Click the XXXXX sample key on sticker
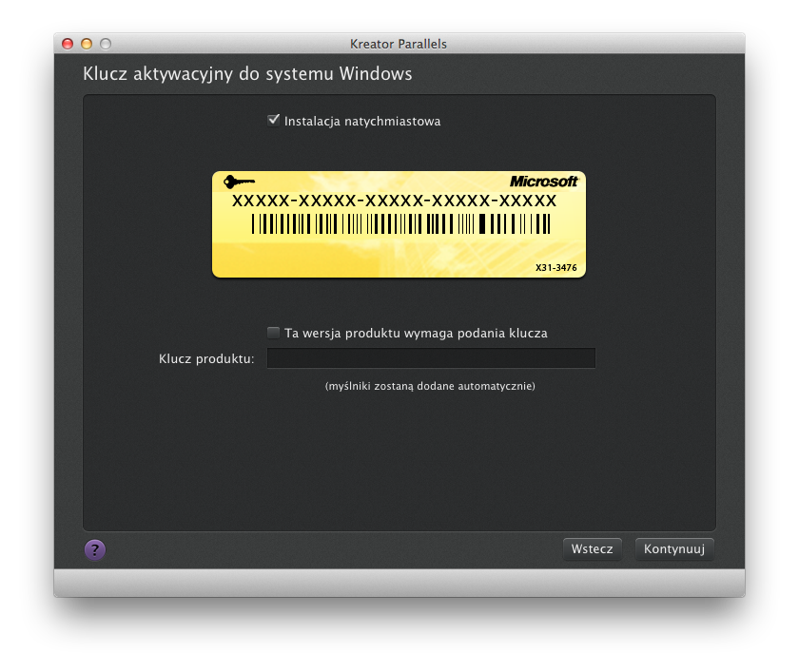The width and height of the screenshot is (799, 672). pos(394,202)
